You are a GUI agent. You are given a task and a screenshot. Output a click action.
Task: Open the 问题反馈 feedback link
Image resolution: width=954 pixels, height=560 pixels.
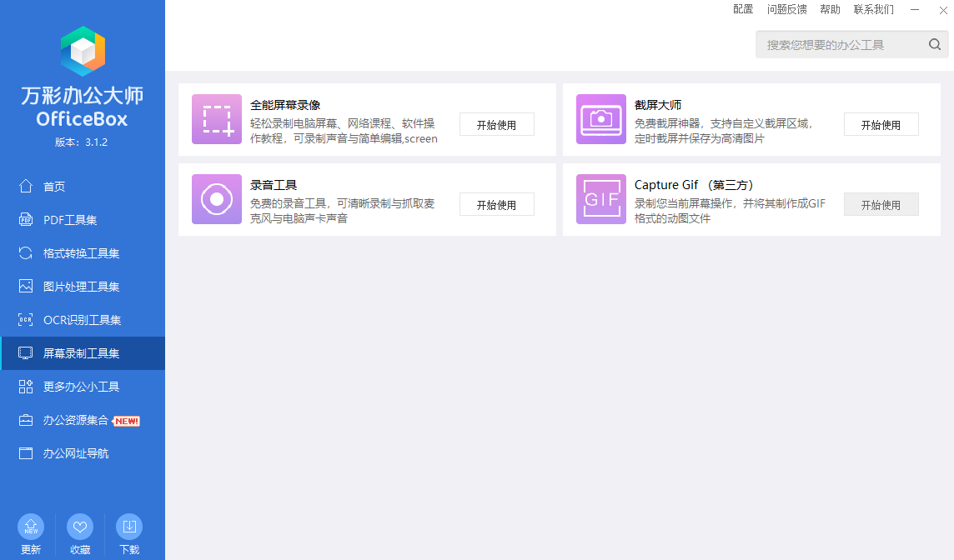[786, 9]
